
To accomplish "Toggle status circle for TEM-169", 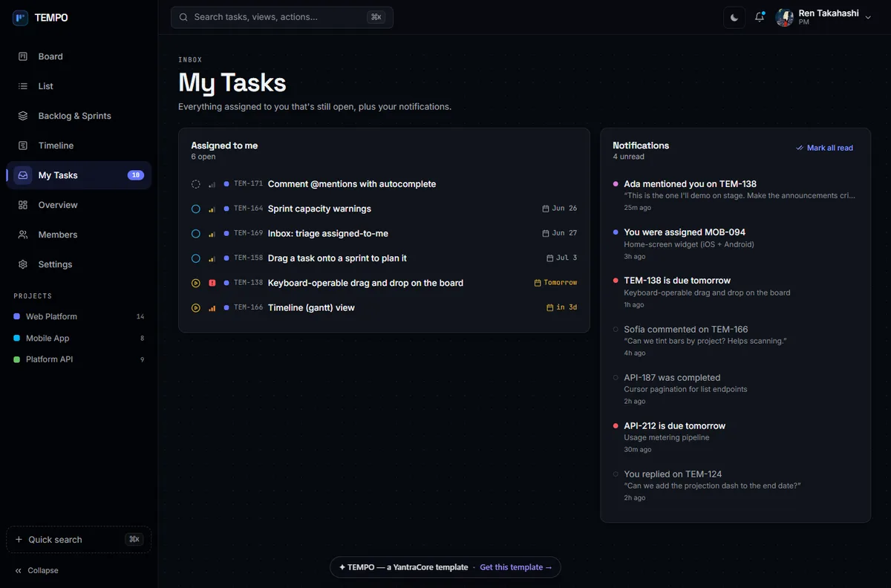I will click(x=196, y=233).
